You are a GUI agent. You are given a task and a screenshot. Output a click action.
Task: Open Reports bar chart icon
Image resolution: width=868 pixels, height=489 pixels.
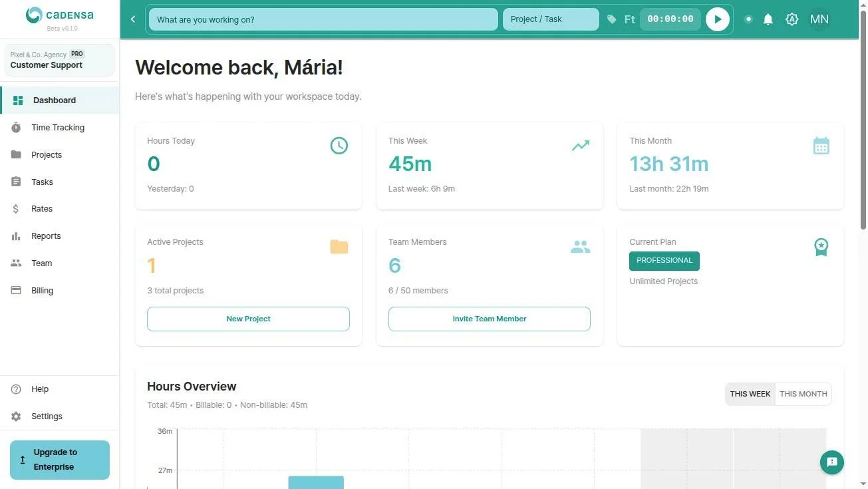pos(16,236)
